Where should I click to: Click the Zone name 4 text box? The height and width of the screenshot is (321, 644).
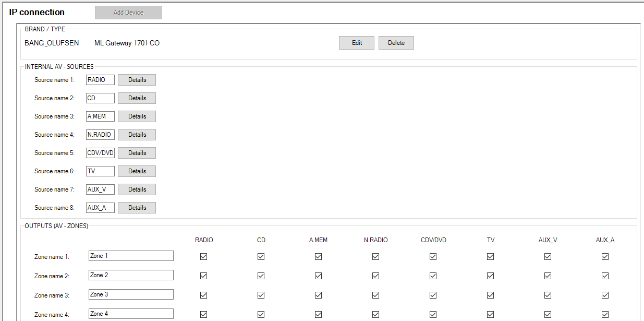point(131,314)
